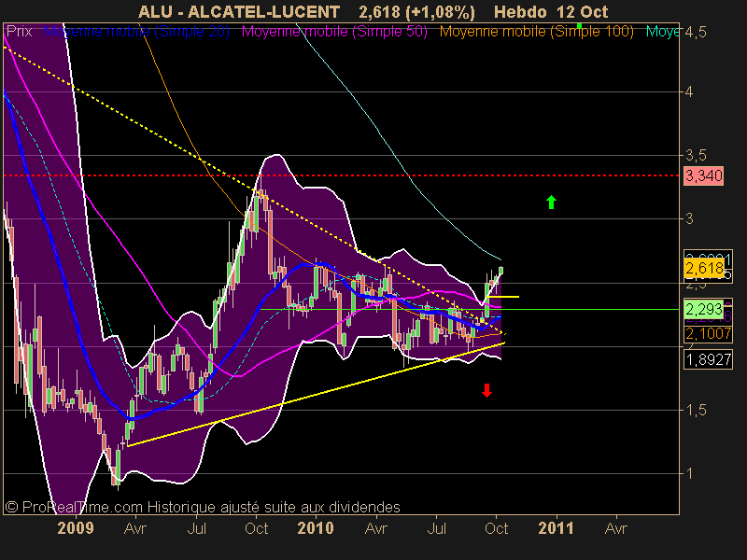Click the short yellow horizontal line segment
Image resolution: width=747 pixels, height=560 pixels.
click(x=502, y=297)
